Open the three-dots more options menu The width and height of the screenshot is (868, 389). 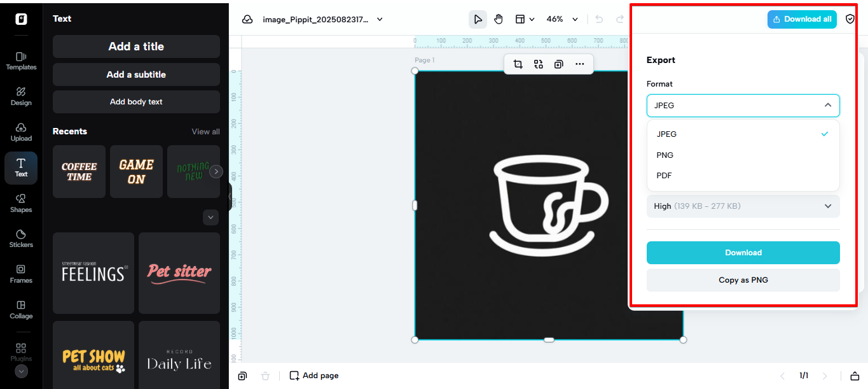[x=579, y=64]
